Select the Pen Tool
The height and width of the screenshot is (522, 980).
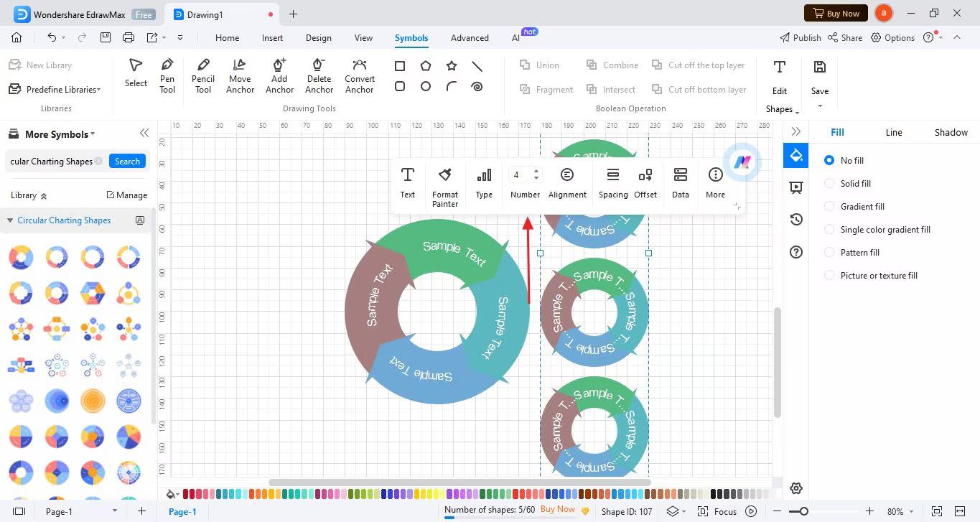(167, 75)
